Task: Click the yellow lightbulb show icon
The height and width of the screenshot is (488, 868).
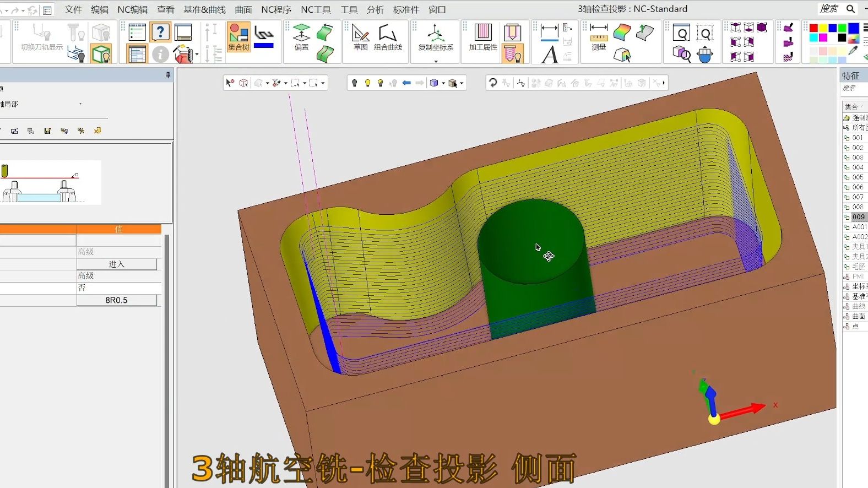Action: [x=367, y=83]
